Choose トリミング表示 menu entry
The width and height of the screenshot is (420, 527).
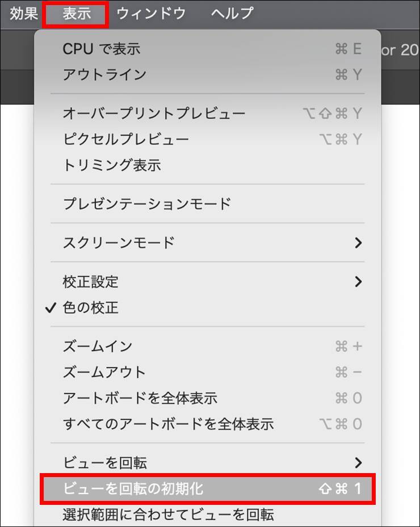(208, 165)
